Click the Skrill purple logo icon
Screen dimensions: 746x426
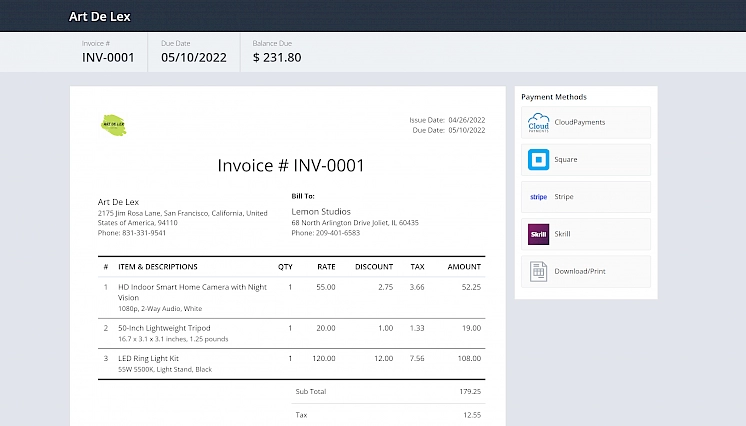(x=538, y=234)
